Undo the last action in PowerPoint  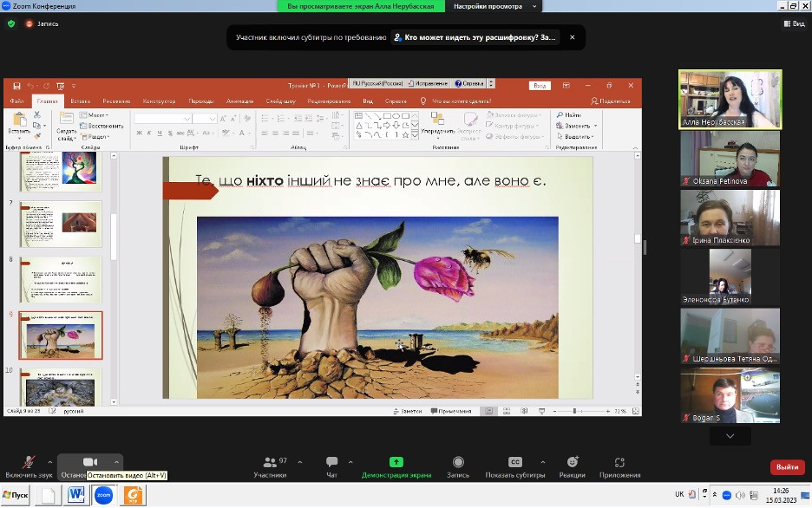[x=31, y=86]
